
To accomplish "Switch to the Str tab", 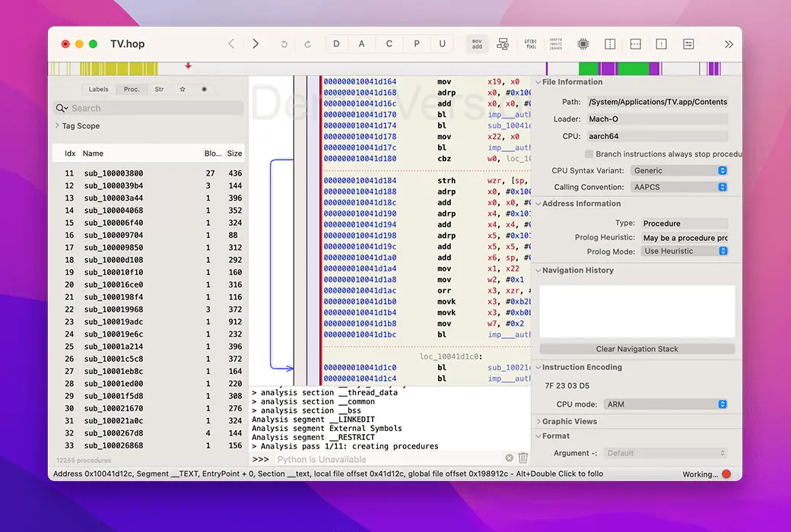I will (x=160, y=89).
